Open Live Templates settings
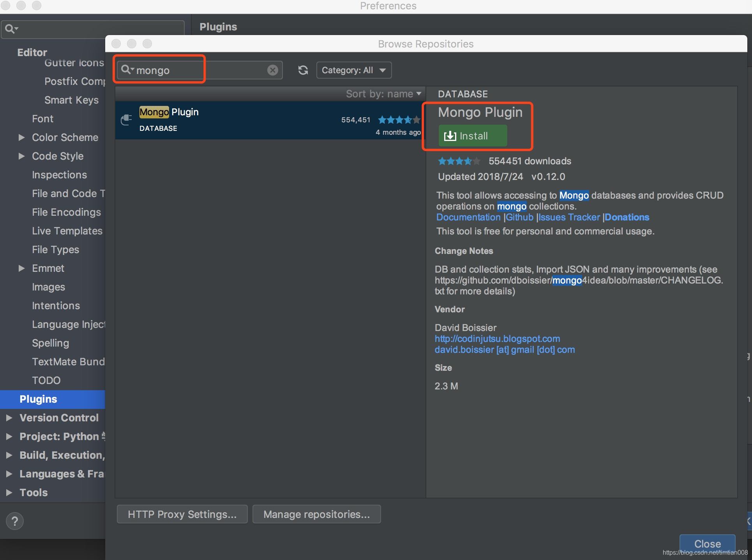 tap(67, 231)
